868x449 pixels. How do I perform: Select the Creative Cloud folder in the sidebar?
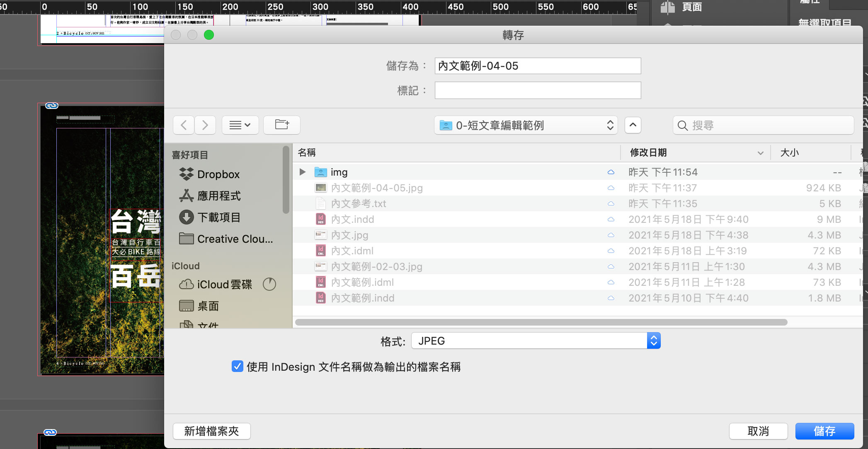(x=235, y=239)
